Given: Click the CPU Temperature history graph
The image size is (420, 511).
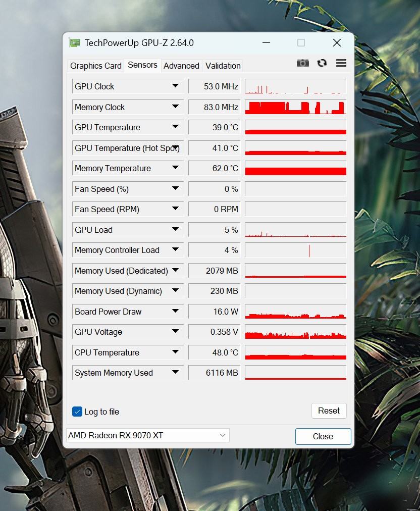Looking at the screenshot, I should (295, 352).
